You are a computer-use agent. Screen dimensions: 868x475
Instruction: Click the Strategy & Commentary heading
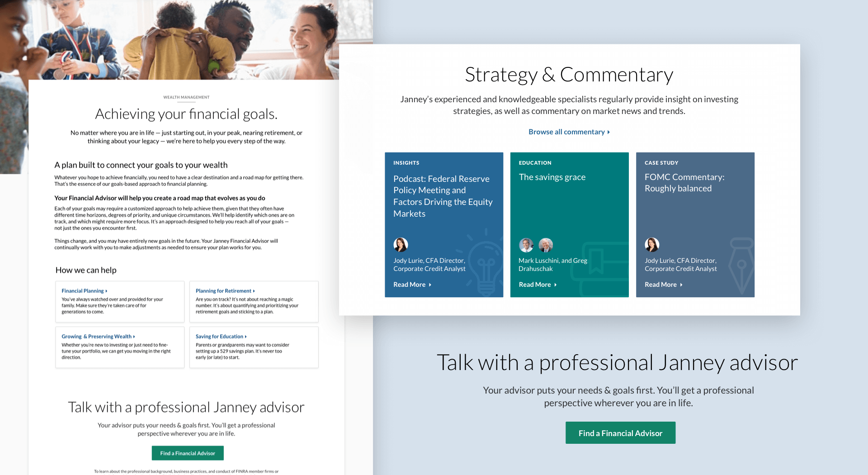(569, 75)
